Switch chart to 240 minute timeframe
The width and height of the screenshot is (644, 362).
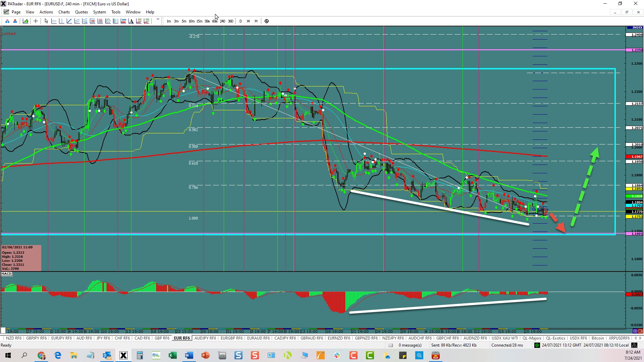click(x=222, y=21)
